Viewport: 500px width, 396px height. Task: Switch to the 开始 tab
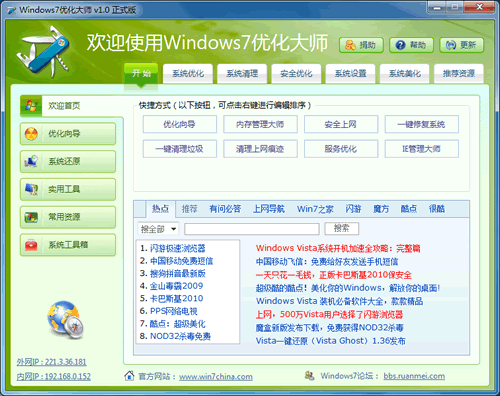141,73
